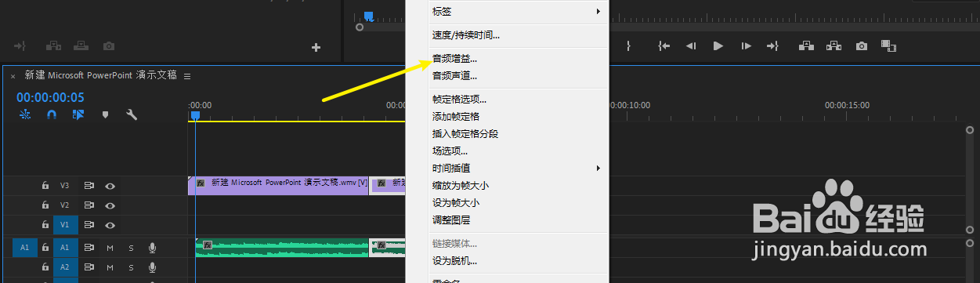Expand the 标签 submenu
The image size is (980, 283).
507,12
